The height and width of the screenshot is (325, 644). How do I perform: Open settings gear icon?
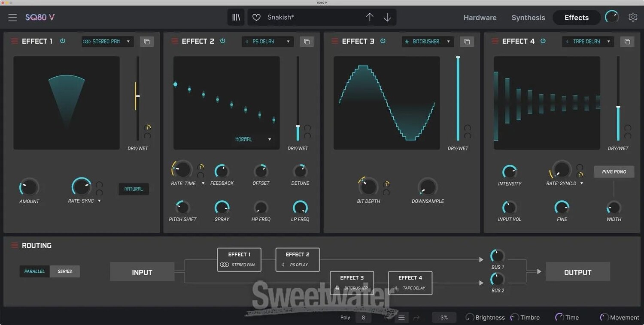(633, 18)
